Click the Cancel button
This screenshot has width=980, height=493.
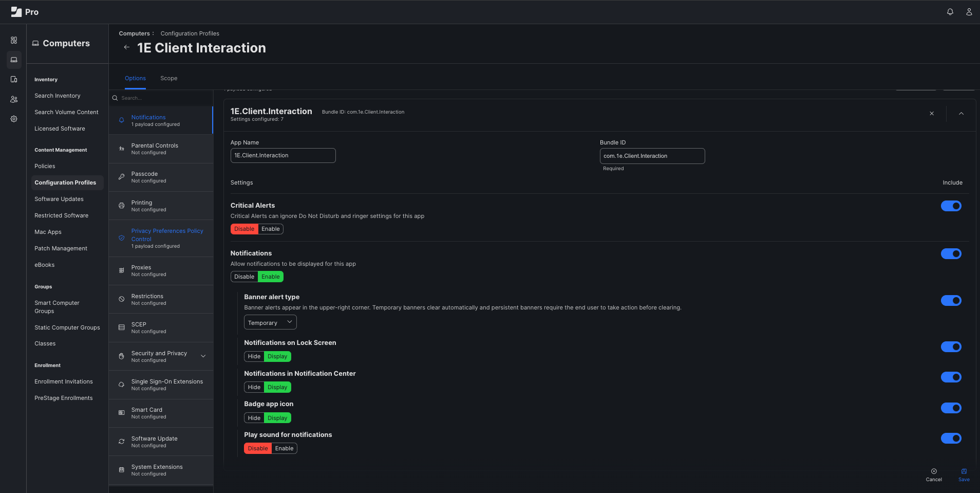933,474
